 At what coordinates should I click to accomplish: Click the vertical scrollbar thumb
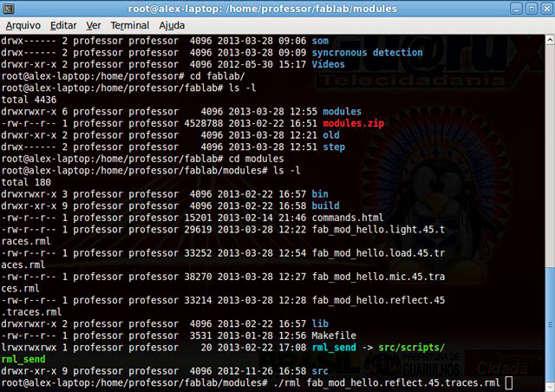[x=550, y=323]
